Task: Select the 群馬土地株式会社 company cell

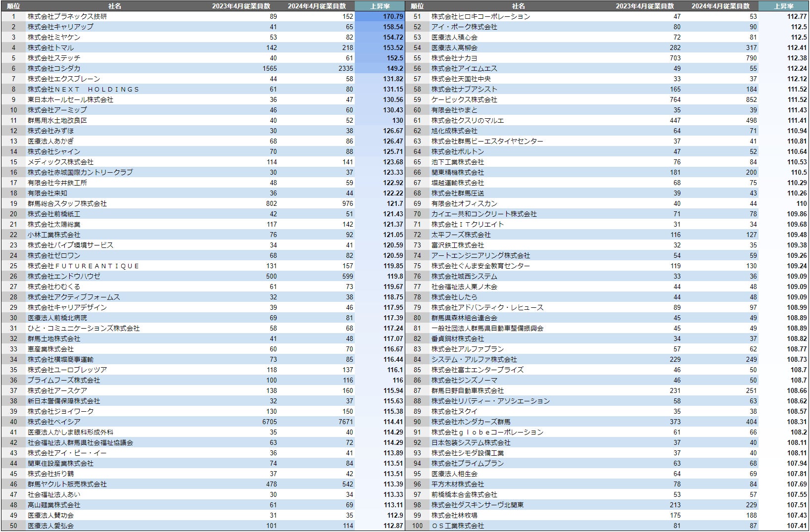Action: (54, 339)
